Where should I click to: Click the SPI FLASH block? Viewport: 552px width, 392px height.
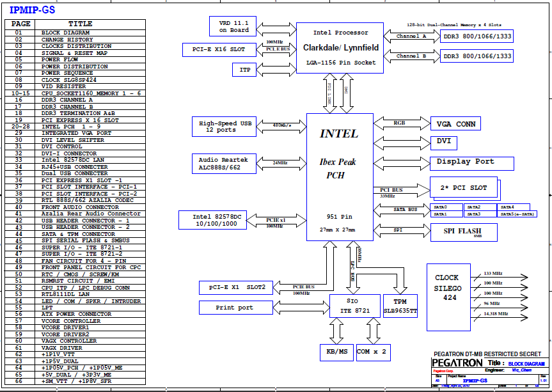(x=464, y=231)
